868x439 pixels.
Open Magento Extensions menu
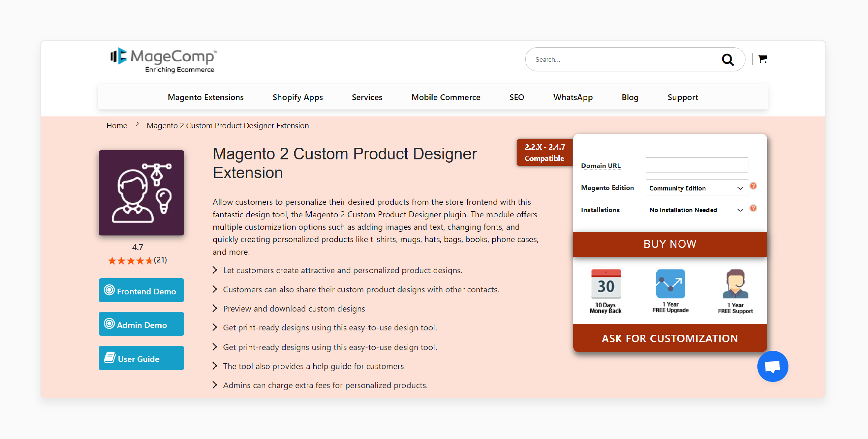tap(206, 97)
